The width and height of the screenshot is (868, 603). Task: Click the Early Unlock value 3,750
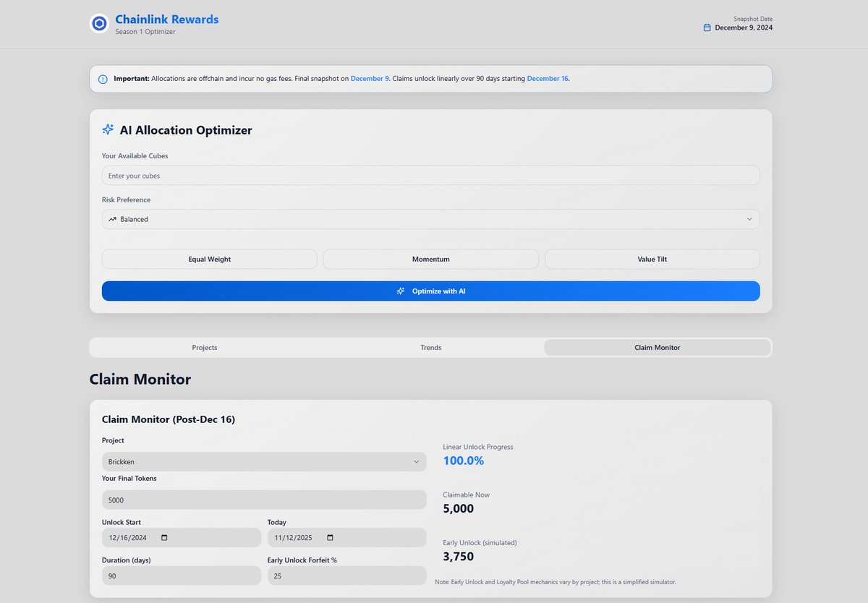458,556
